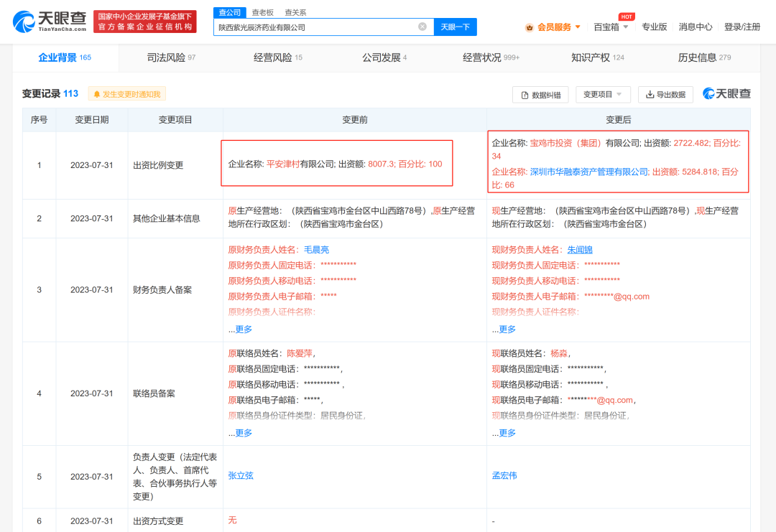This screenshot has height=532, width=776.
Task: Open 孟宏伟 link in the 负责人变更 row
Action: pyautogui.click(x=505, y=475)
